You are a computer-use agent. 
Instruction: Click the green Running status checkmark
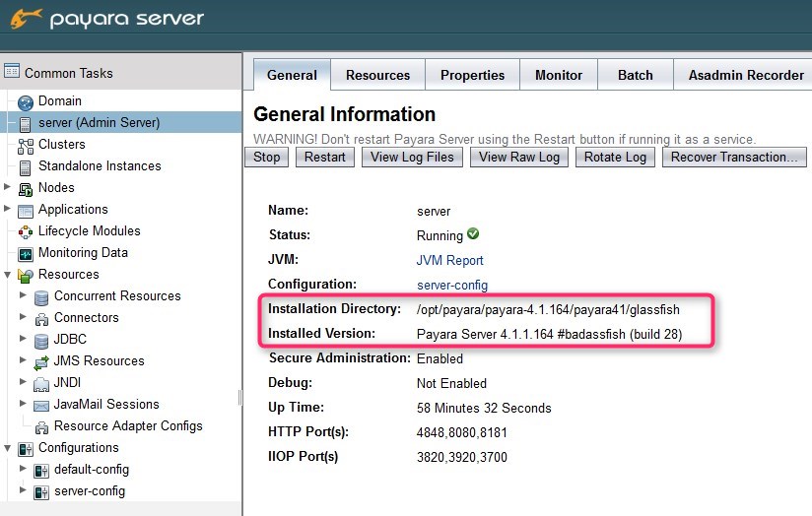click(473, 233)
